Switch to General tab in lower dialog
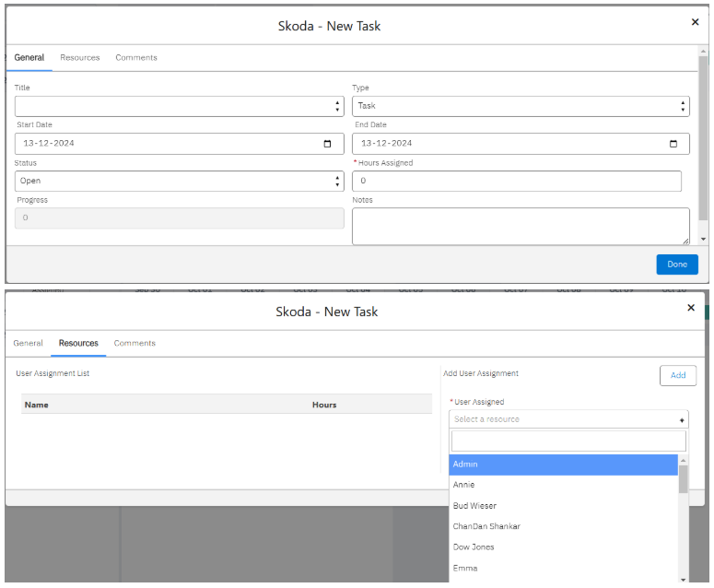The width and height of the screenshot is (714, 588). tap(28, 344)
